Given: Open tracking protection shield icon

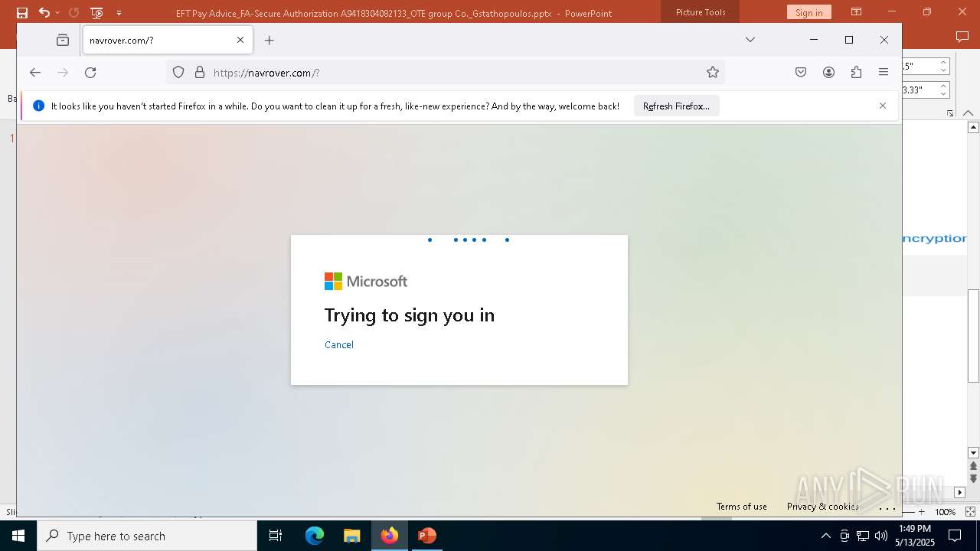Looking at the screenshot, I should (x=178, y=72).
